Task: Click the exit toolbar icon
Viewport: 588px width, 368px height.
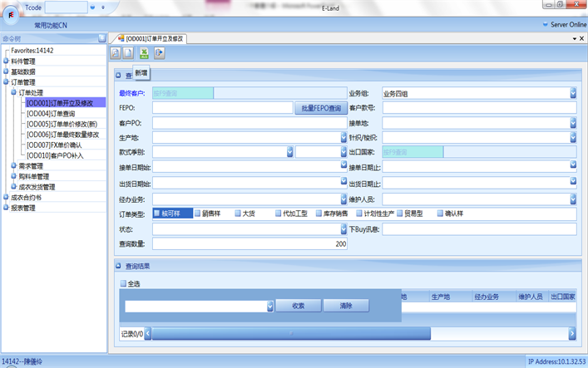Action: coord(159,53)
